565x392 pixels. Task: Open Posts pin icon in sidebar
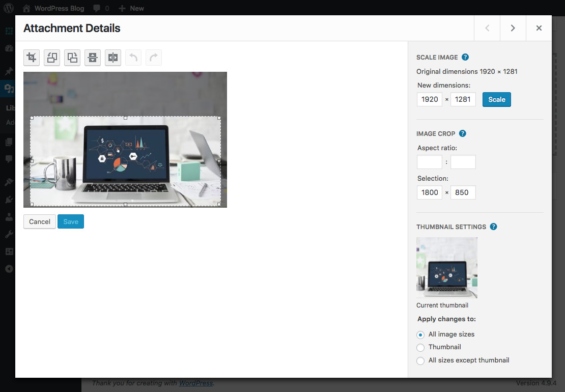pyautogui.click(x=9, y=71)
